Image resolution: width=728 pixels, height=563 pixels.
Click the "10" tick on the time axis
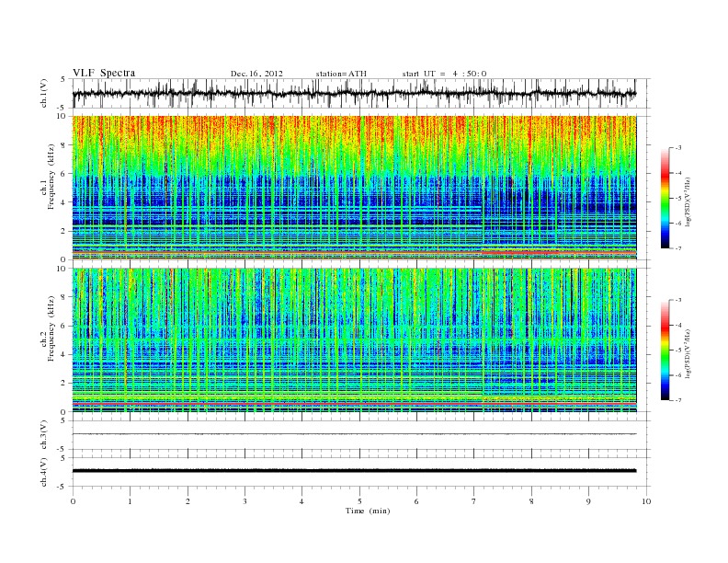(x=646, y=501)
